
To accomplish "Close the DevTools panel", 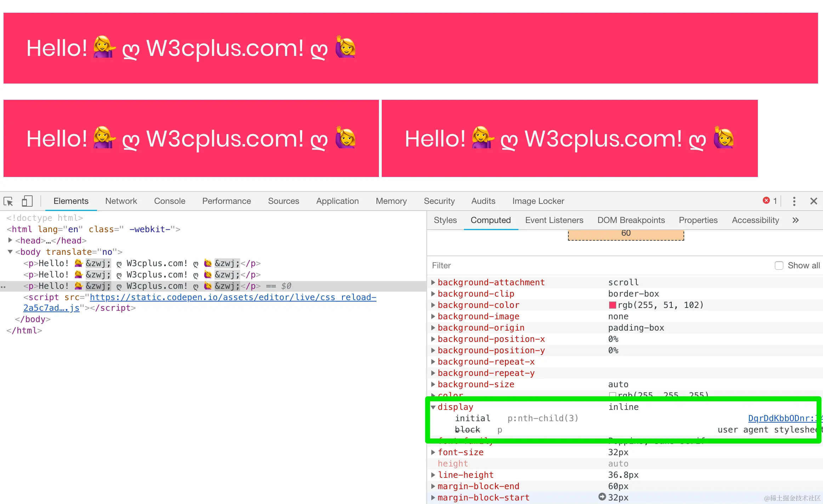I will coord(813,201).
